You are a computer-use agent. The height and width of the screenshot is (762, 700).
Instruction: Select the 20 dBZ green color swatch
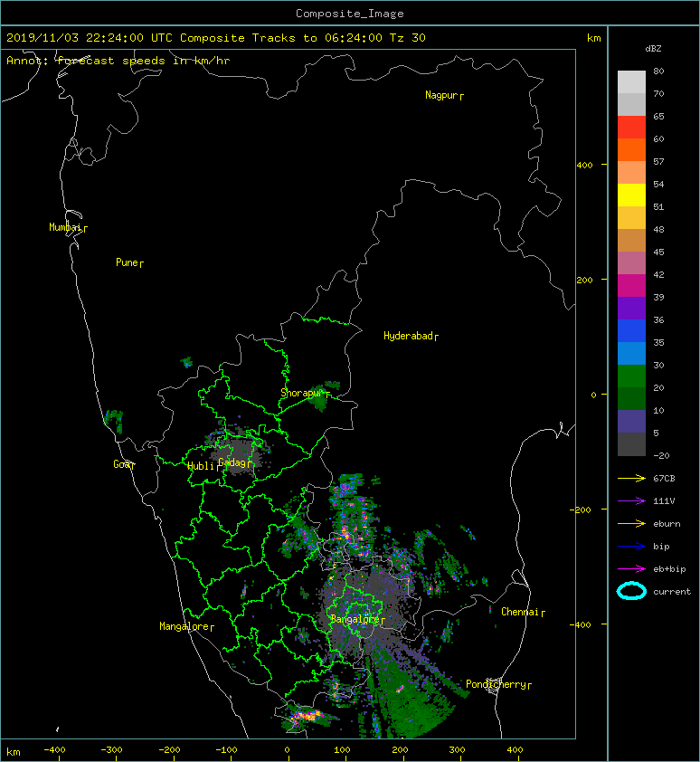pos(631,398)
